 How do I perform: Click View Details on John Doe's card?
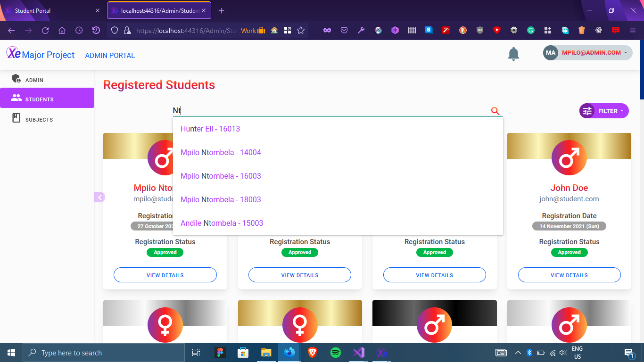point(569,275)
